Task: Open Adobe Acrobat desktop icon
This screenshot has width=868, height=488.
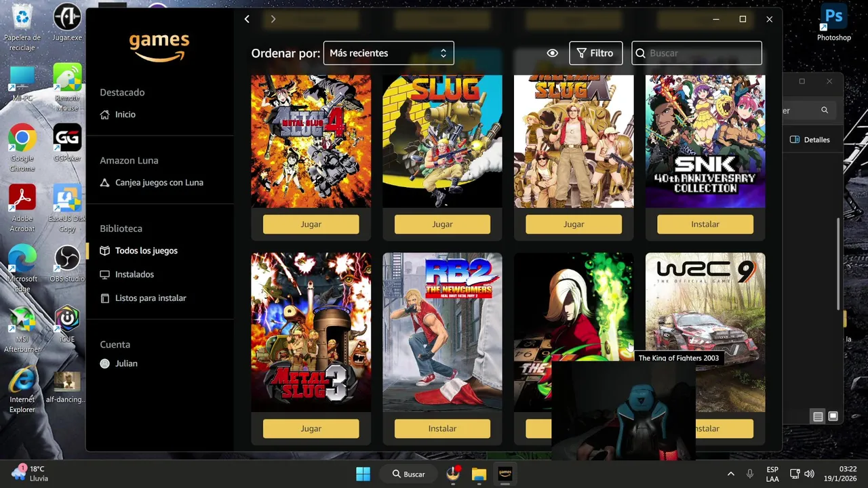Action: (22, 208)
